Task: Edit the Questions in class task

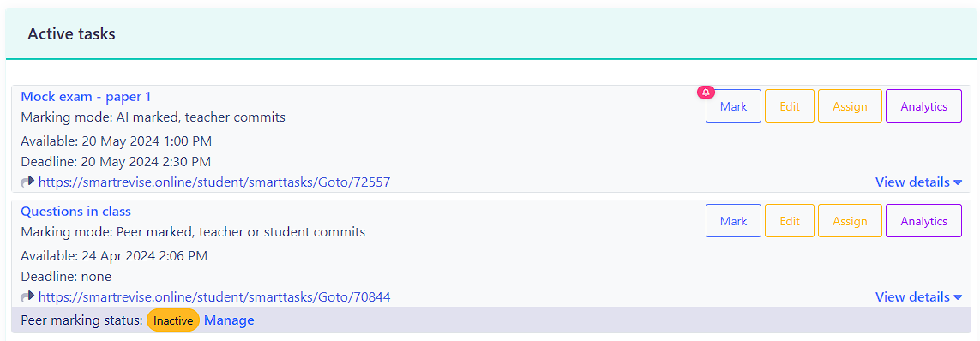Action: tap(790, 221)
